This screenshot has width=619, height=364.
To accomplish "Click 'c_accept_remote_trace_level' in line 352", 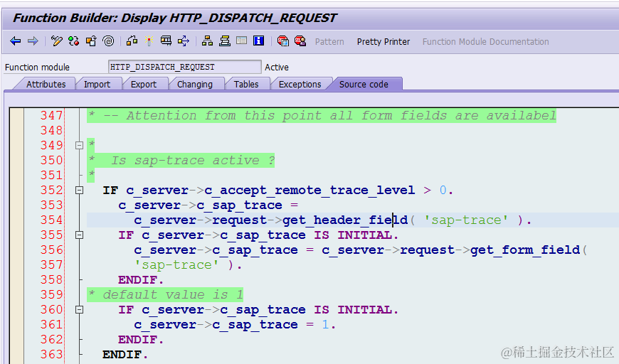I will (310, 190).
